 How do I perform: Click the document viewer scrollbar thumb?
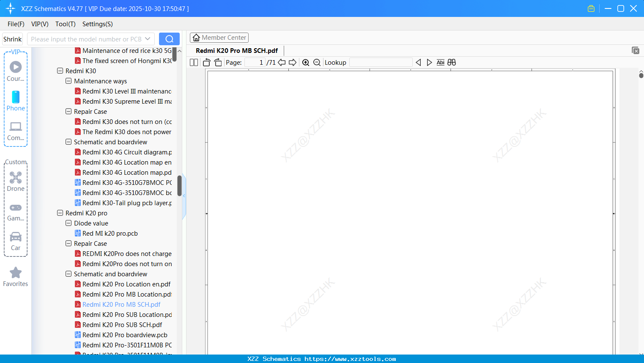click(x=641, y=75)
